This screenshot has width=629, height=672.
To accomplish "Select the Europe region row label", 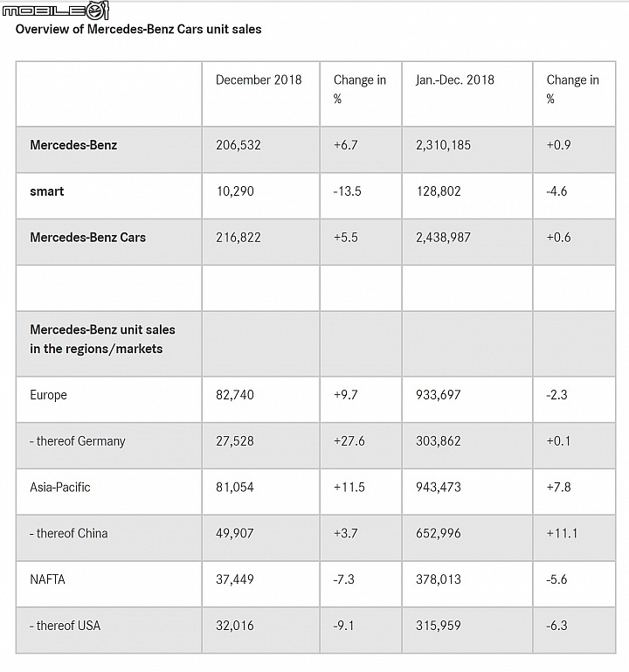I will click(48, 395).
